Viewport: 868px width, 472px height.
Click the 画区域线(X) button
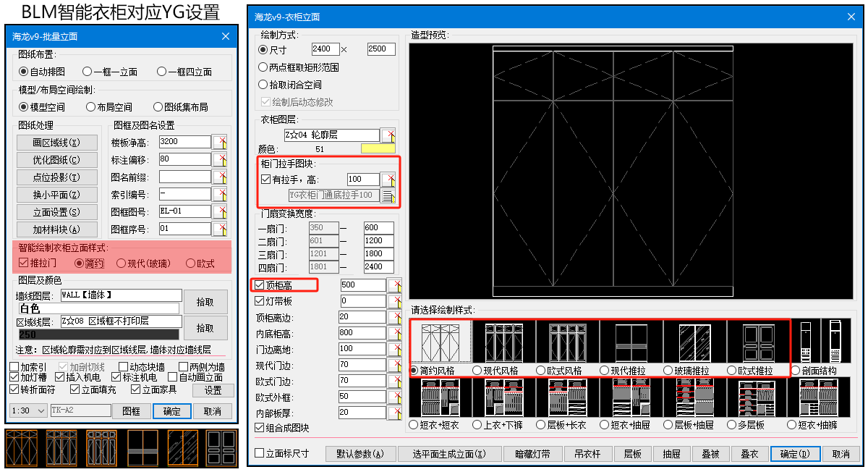pyautogui.click(x=57, y=143)
